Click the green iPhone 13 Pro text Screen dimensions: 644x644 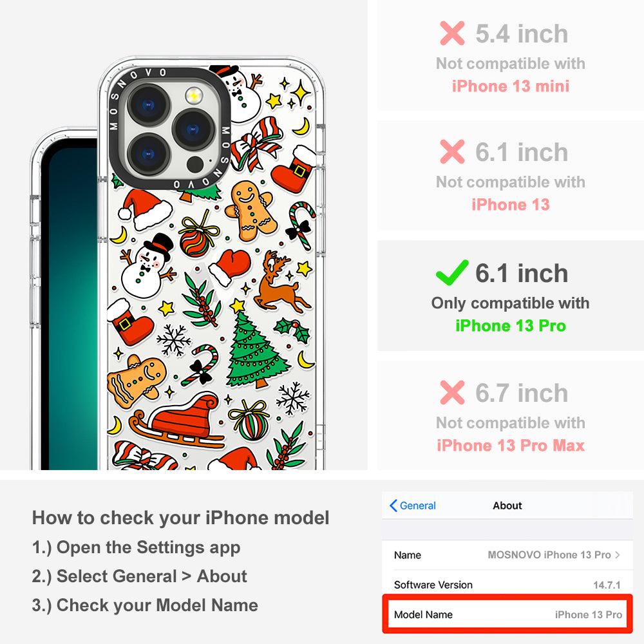[511, 326]
